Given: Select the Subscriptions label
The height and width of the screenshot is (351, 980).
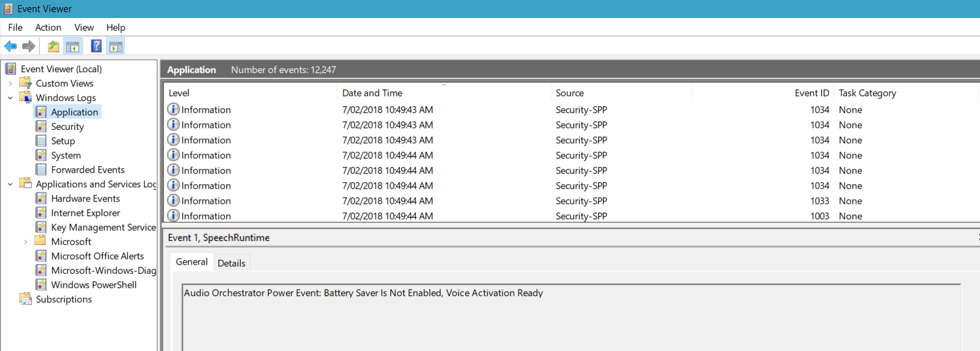Looking at the screenshot, I should 64,299.
